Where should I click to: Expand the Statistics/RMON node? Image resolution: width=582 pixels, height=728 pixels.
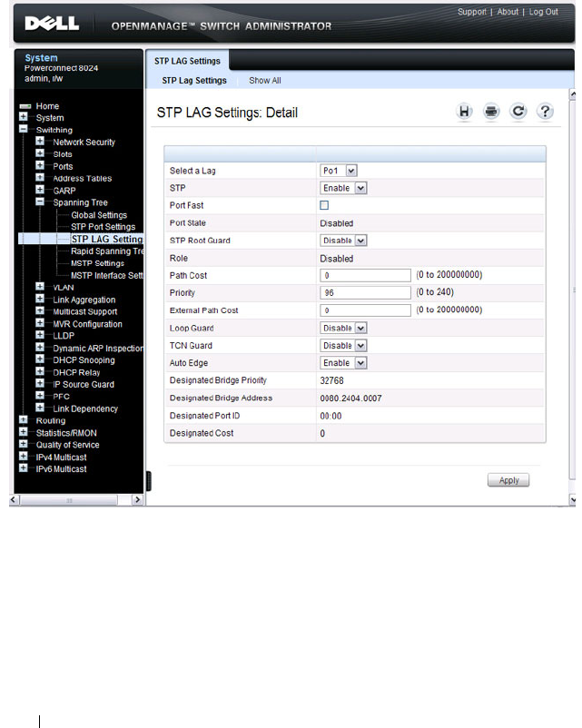24,432
